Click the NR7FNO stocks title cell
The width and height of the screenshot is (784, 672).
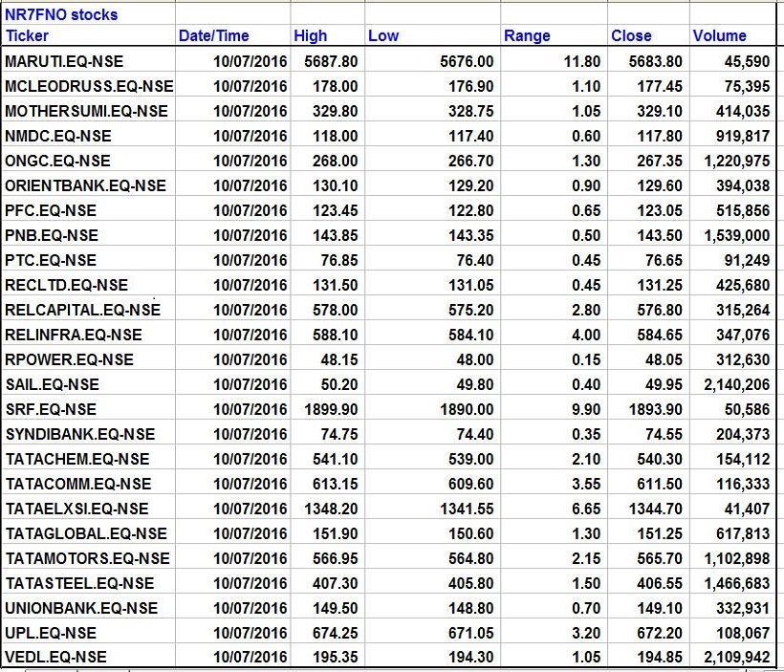[x=62, y=14]
